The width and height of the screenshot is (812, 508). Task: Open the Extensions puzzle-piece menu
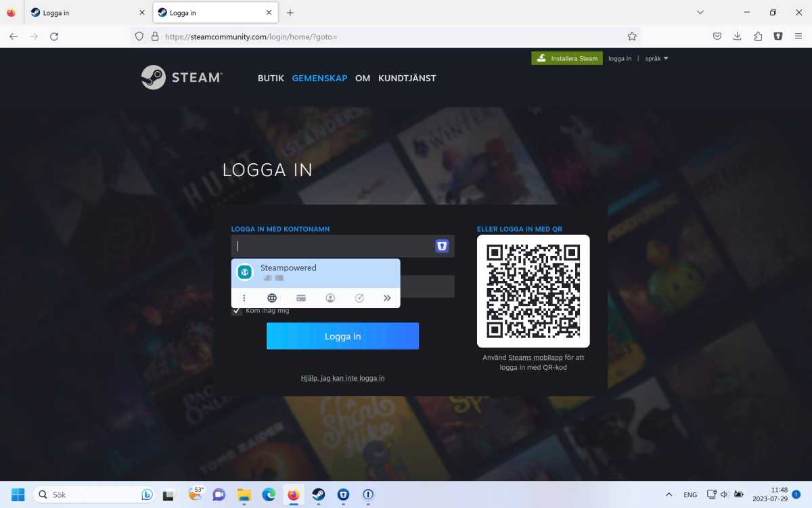(758, 37)
